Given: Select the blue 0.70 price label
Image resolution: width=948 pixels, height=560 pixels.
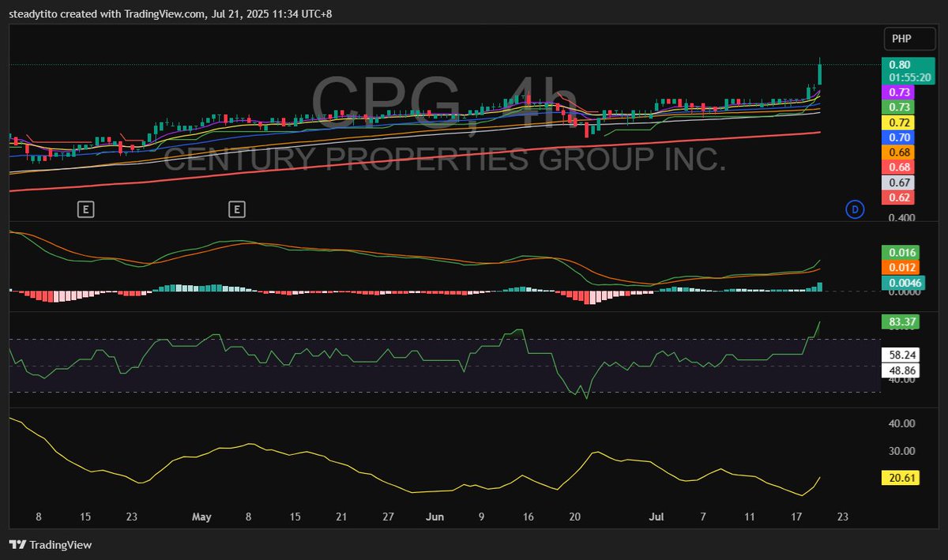Looking at the screenshot, I should [x=899, y=137].
